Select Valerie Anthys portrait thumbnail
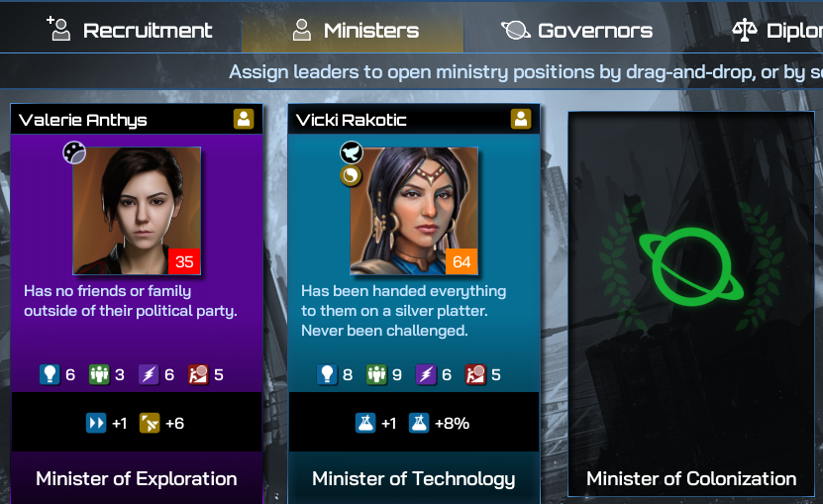 137,211
